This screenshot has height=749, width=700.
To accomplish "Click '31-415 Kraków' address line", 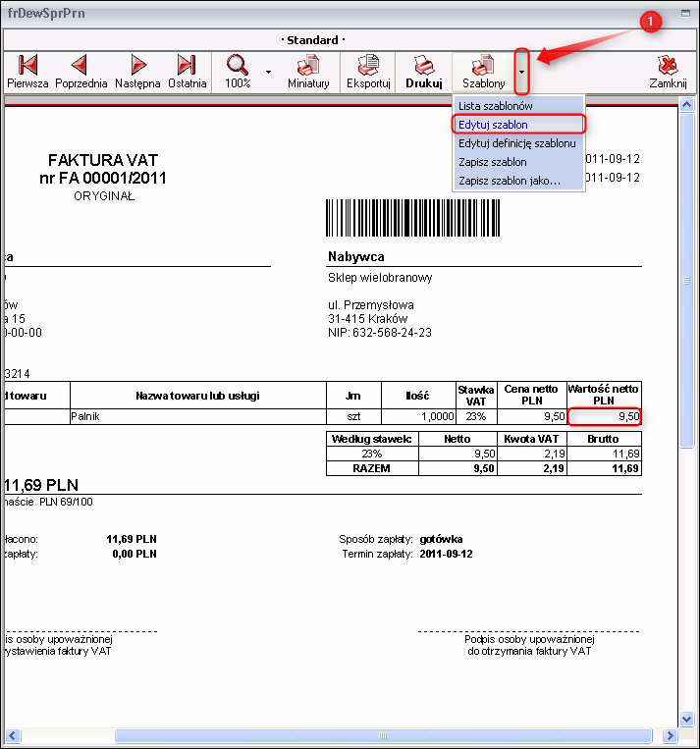I will click(x=367, y=319).
